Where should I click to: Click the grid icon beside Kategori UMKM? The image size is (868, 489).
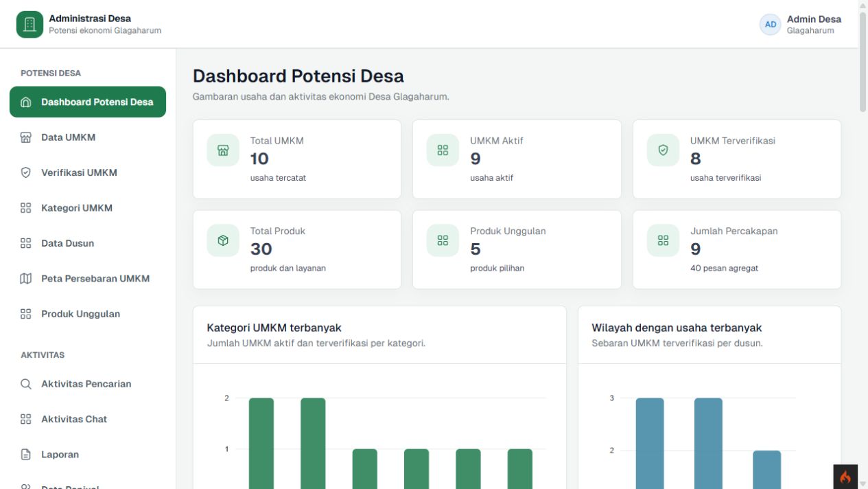tap(26, 208)
